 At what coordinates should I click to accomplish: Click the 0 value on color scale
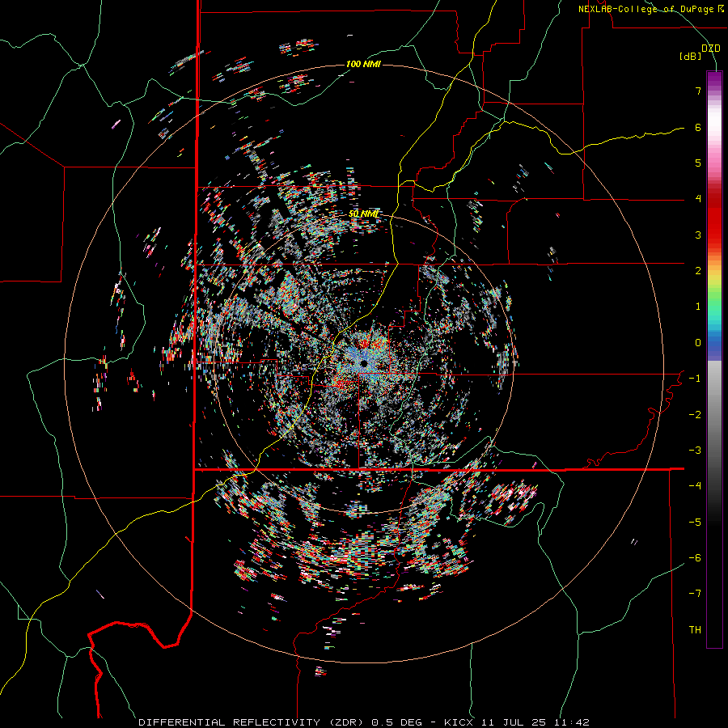point(698,343)
